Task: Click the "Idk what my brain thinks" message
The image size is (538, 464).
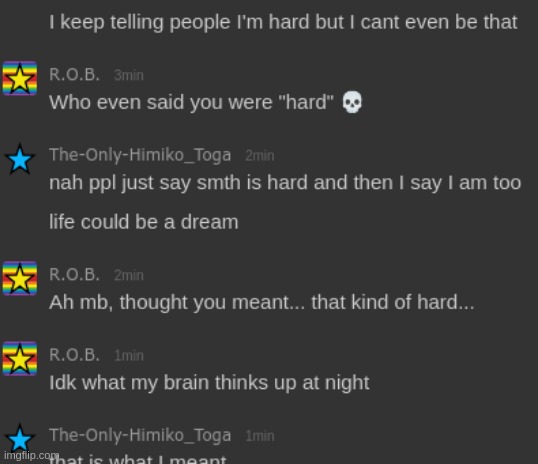Action: [x=209, y=383]
